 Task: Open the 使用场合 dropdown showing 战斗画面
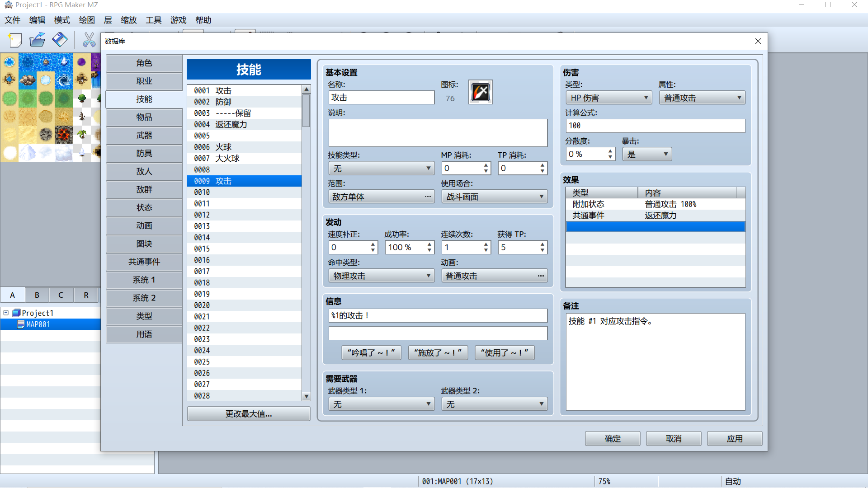tap(494, 197)
